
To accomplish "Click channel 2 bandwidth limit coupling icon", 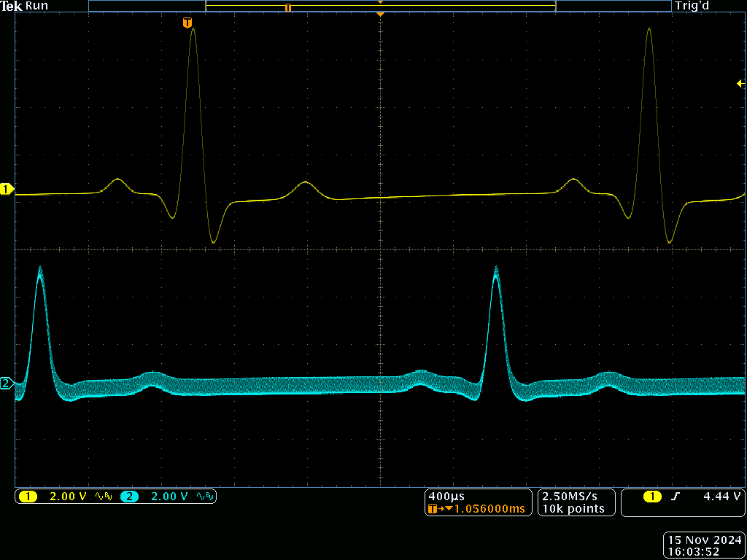I will (x=205, y=497).
